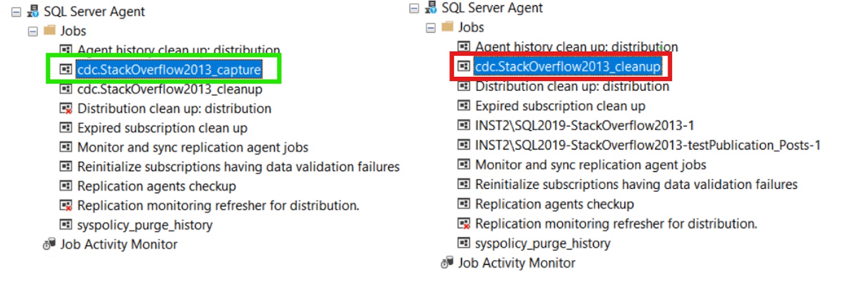Select INST2\SQL2019-StackOverflow2013-1 job
The height and width of the screenshot is (284, 868).
pyautogui.click(x=585, y=126)
